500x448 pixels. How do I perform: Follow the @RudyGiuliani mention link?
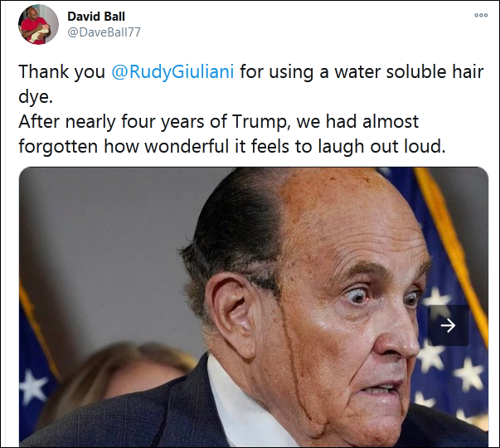173,71
